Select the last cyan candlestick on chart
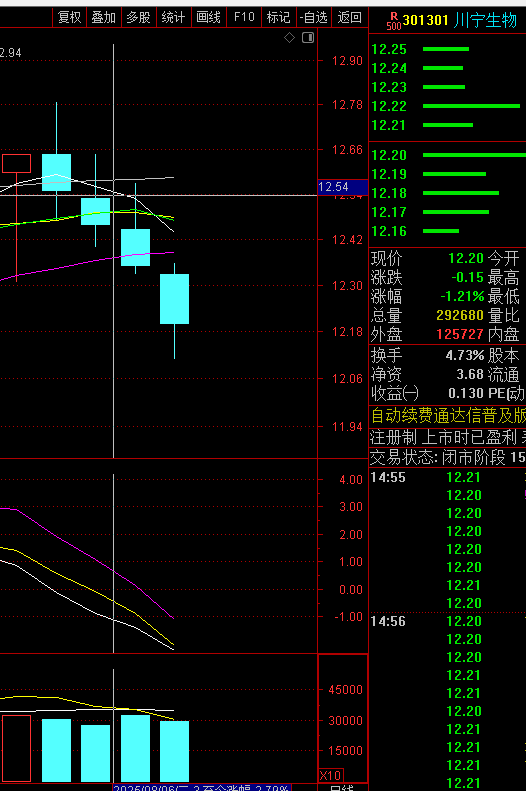The width and height of the screenshot is (526, 791). point(174,299)
